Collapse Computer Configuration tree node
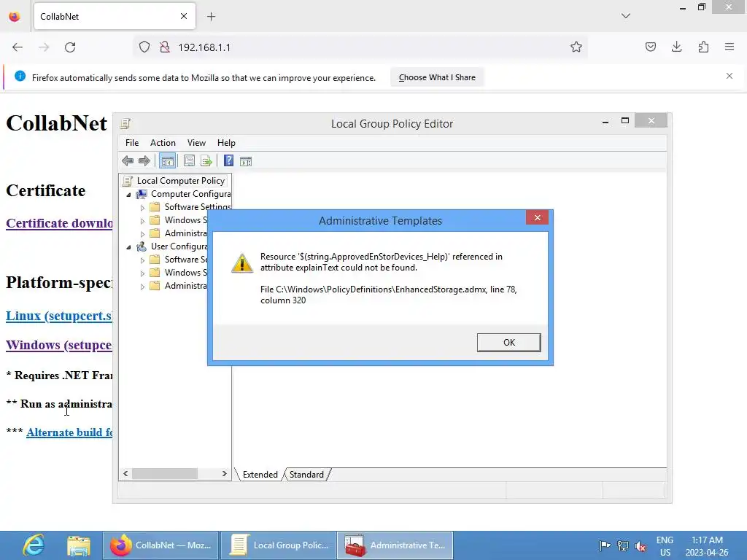 point(128,194)
